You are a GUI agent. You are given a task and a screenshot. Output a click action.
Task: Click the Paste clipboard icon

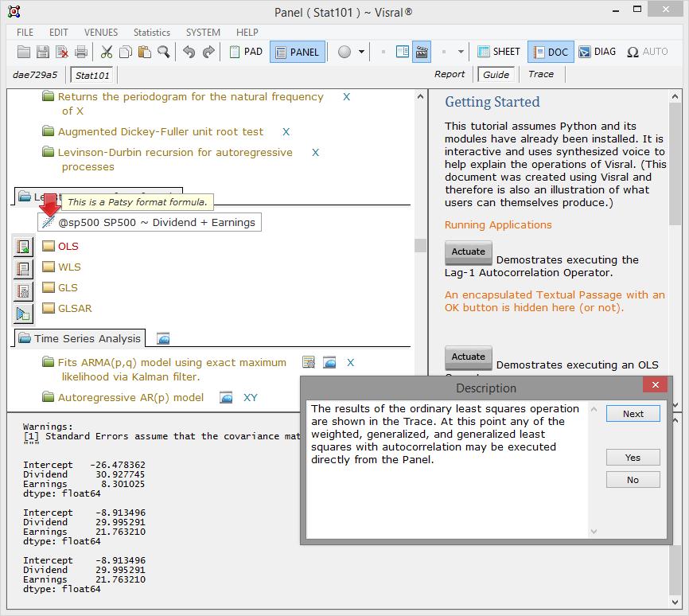pyautogui.click(x=144, y=52)
